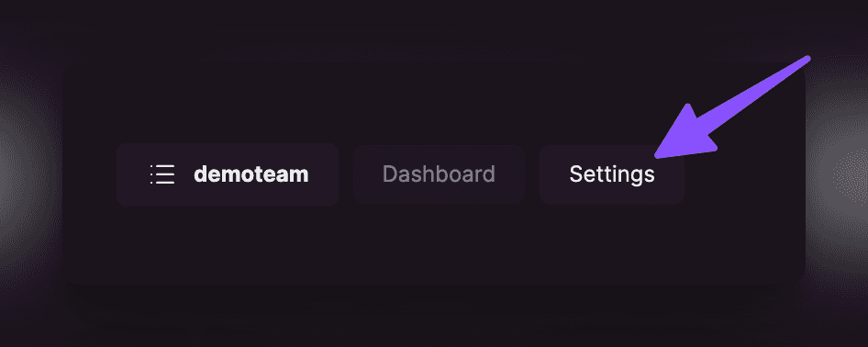868x347 pixels.
Task: Select the Dashboard navigation item
Action: tap(439, 174)
